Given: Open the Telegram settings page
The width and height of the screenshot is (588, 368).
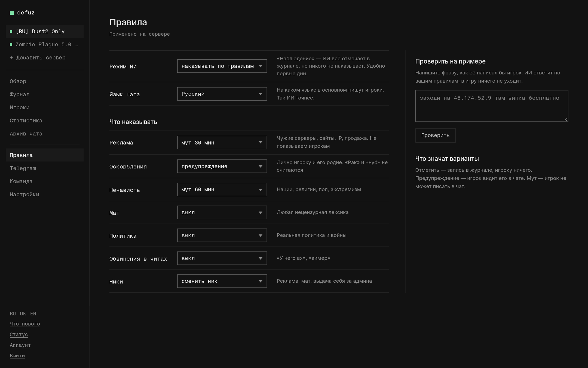Looking at the screenshot, I should point(45,168).
